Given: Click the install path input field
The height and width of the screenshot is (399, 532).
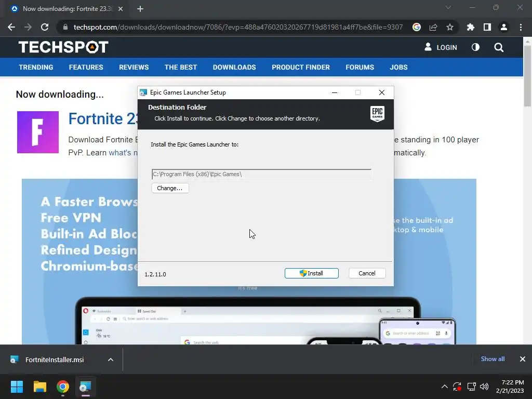Looking at the screenshot, I should (x=261, y=174).
